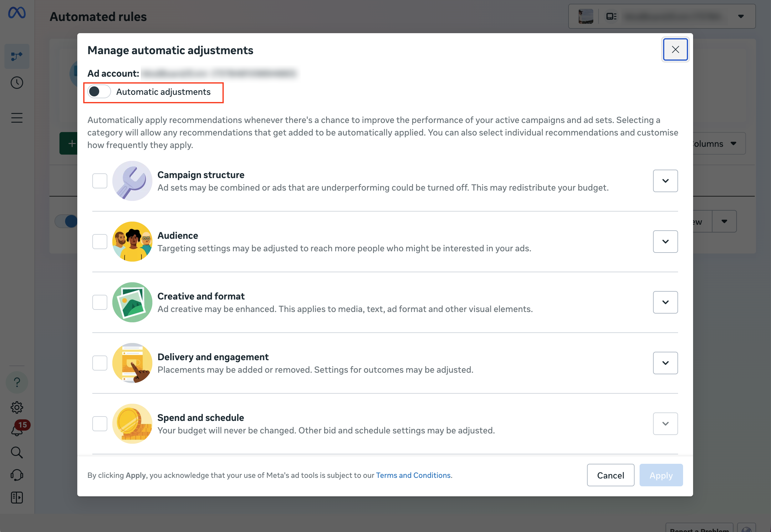Open the clock history icon in sidebar

pyautogui.click(x=17, y=83)
